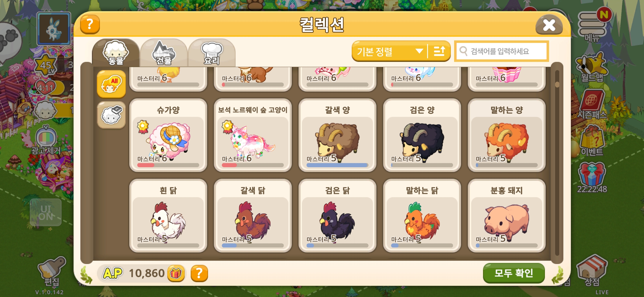Open the AP help question mark icon
This screenshot has width=644, height=297.
199,273
